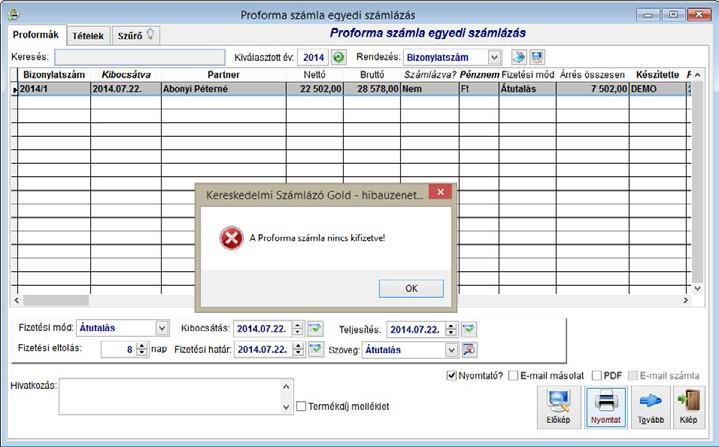Screen dimensions: 719x447
Task: Click the Fizetési eltolás value field
Action: 118,349
